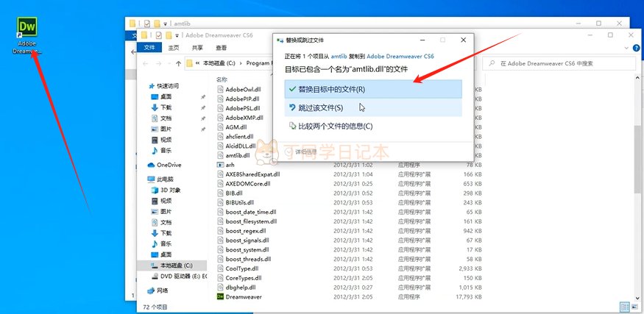Click the Forward navigation arrow
The image size is (644, 314).
tap(158, 64)
